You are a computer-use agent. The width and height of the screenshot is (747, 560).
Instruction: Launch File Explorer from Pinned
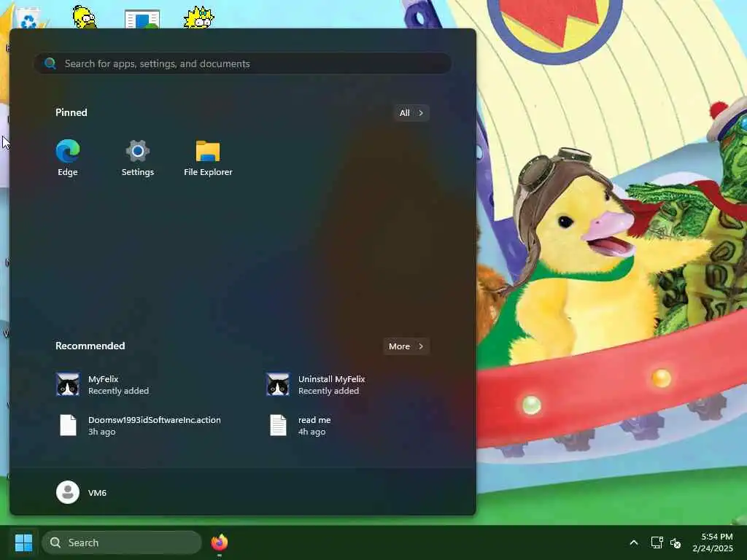208,158
